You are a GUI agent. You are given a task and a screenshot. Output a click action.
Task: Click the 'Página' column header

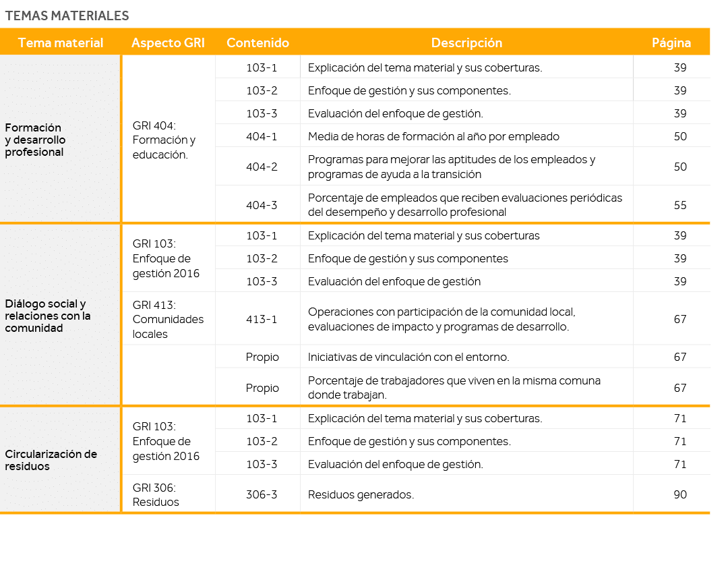coord(671,42)
